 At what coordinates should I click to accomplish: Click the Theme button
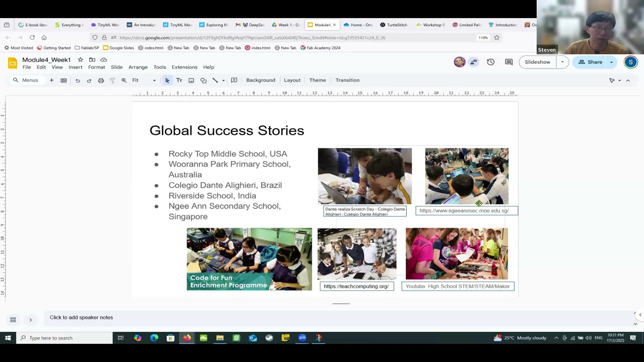[317, 80]
